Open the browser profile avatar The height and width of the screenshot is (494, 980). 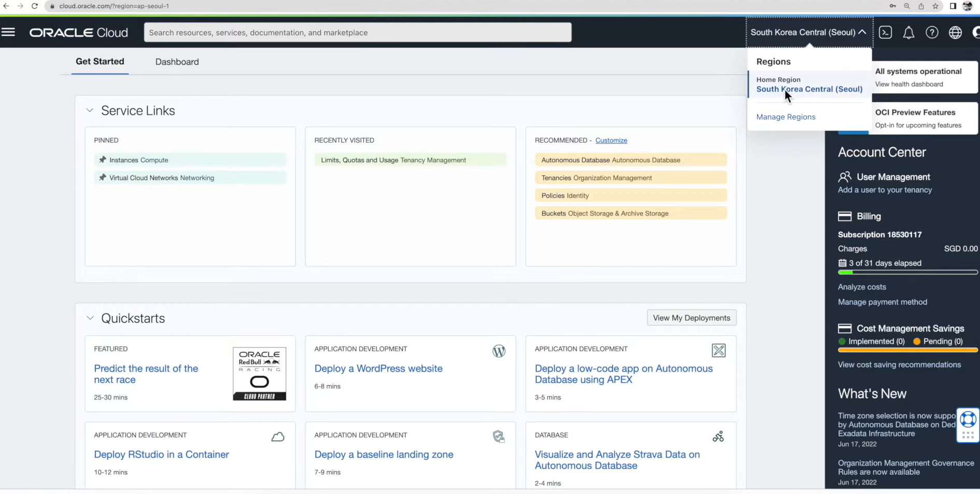[968, 6]
